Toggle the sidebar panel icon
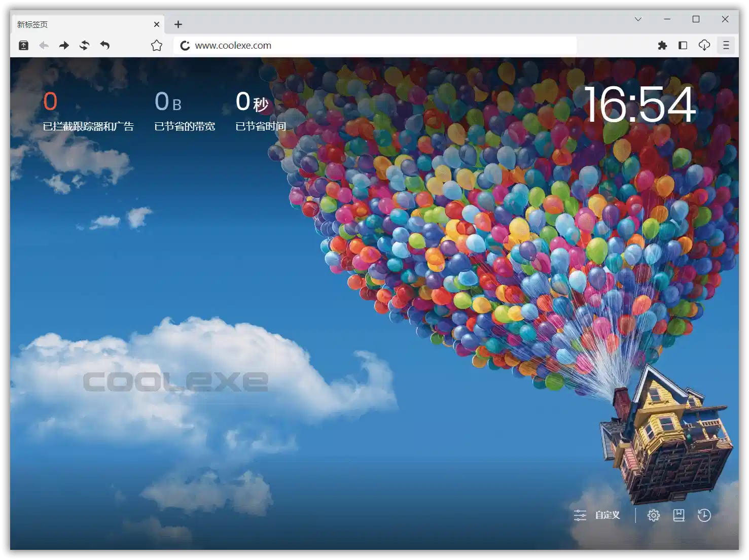This screenshot has height=560, width=749. [x=683, y=45]
